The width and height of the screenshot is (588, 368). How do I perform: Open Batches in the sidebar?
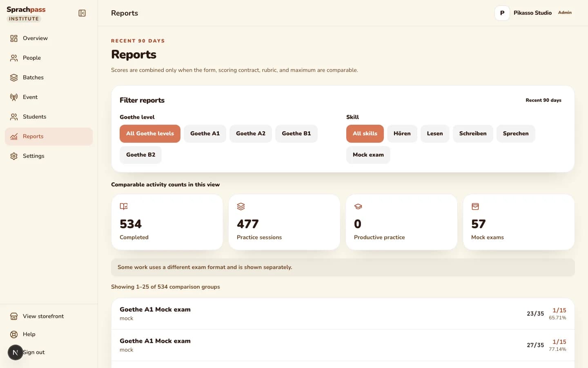[x=49, y=78]
